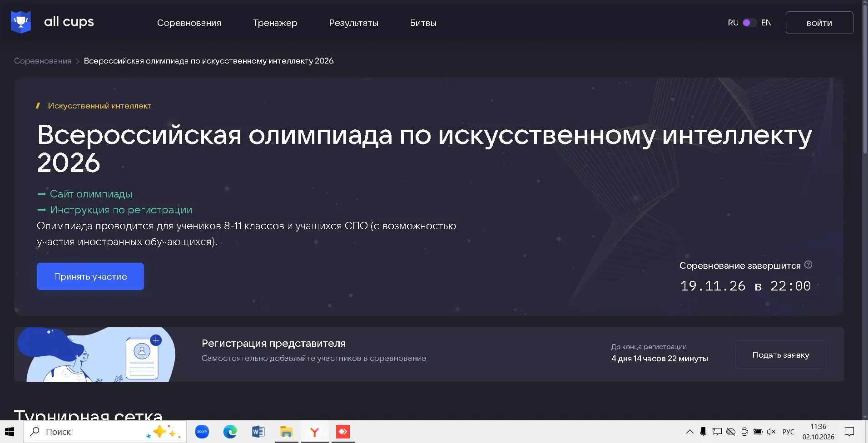The width and height of the screenshot is (868, 443).
Task: Go back via 'Соревнования' breadcrumb
Action: [x=43, y=61]
